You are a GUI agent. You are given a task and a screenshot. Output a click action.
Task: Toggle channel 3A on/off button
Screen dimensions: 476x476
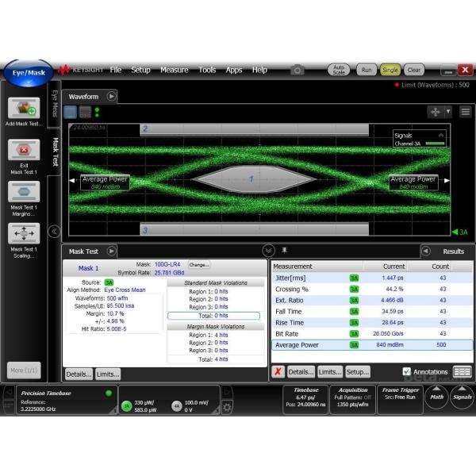[x=126, y=405]
